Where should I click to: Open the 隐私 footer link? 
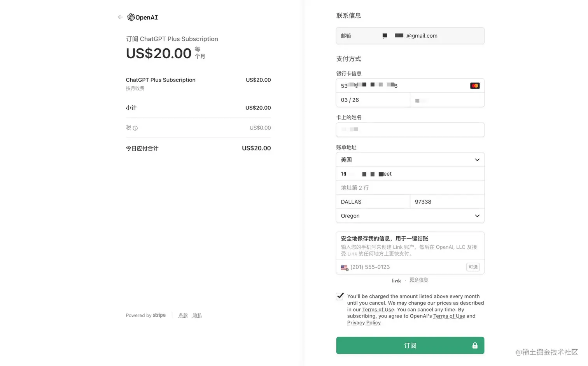[x=197, y=315]
